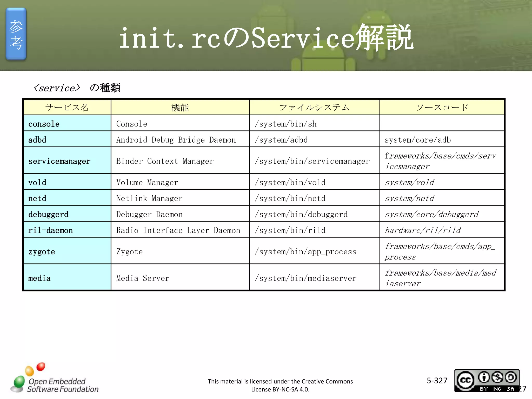
Task: Select the console service name cell
Action: [67, 123]
